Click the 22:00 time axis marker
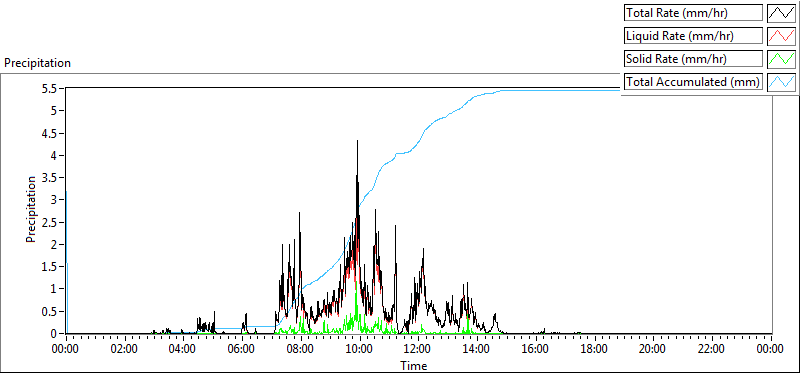 pyautogui.click(x=712, y=349)
